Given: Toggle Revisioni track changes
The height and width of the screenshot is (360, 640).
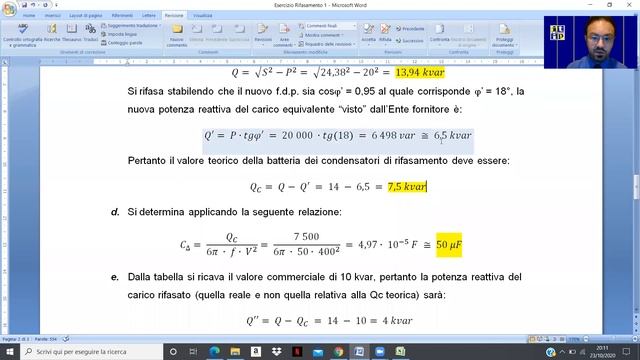Looking at the screenshot, I should point(263,33).
